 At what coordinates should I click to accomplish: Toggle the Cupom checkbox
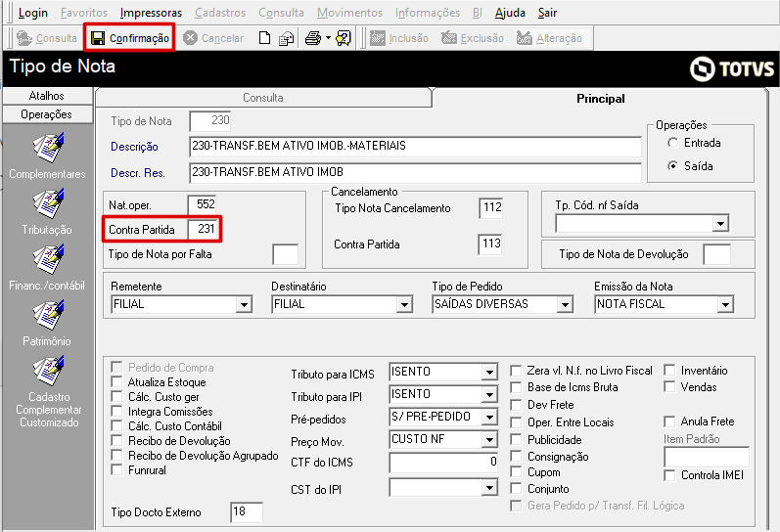[516, 472]
